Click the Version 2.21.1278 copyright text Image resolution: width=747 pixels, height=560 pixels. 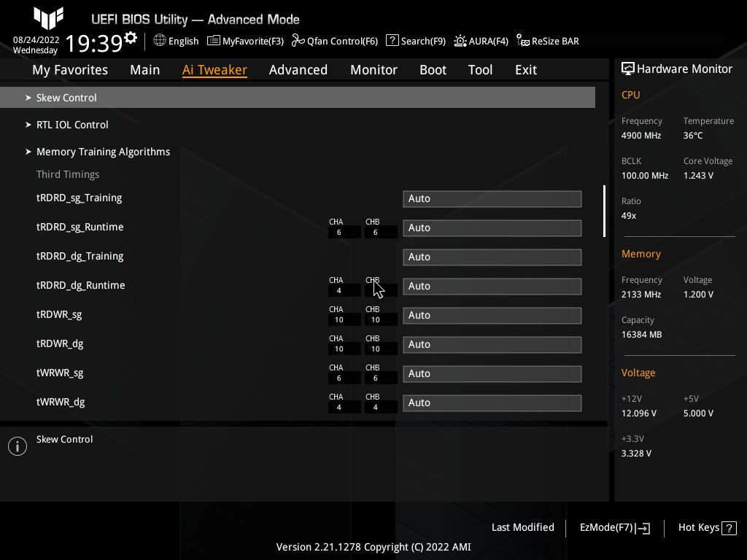373,547
